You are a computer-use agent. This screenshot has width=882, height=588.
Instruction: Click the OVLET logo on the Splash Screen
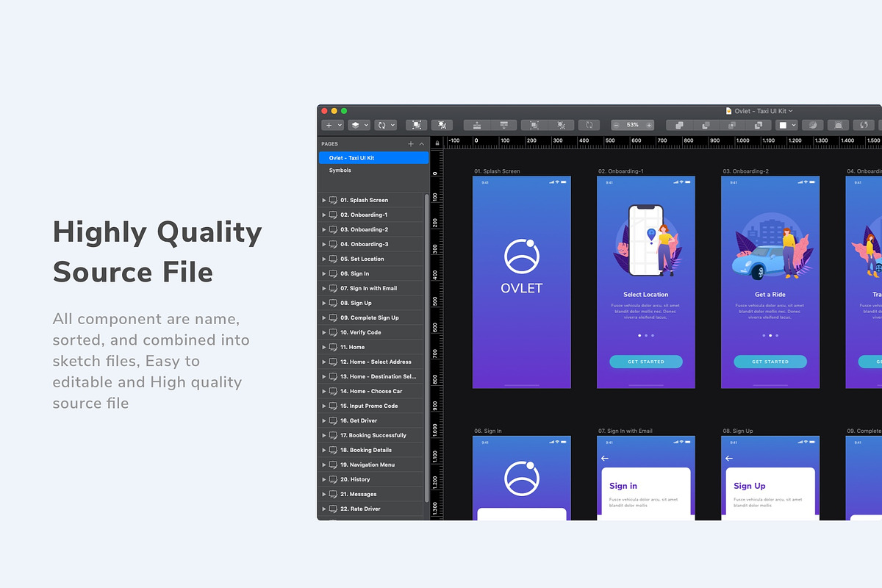pos(522,267)
